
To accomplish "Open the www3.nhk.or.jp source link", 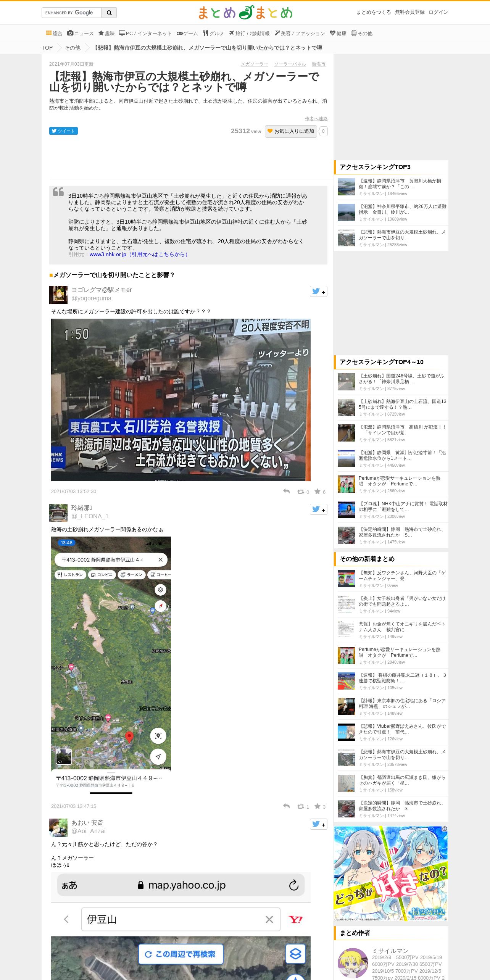I will [139, 254].
